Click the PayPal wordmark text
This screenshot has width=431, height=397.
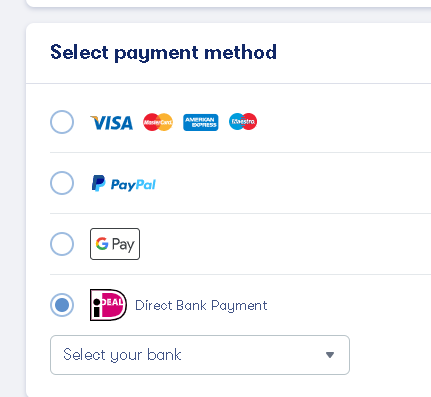click(x=133, y=185)
